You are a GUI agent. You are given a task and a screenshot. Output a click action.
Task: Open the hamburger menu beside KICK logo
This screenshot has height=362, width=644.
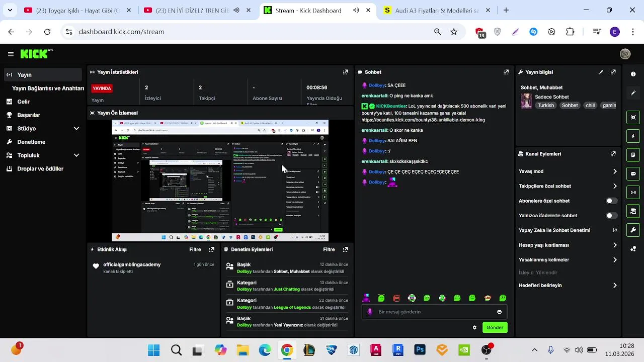click(x=11, y=54)
